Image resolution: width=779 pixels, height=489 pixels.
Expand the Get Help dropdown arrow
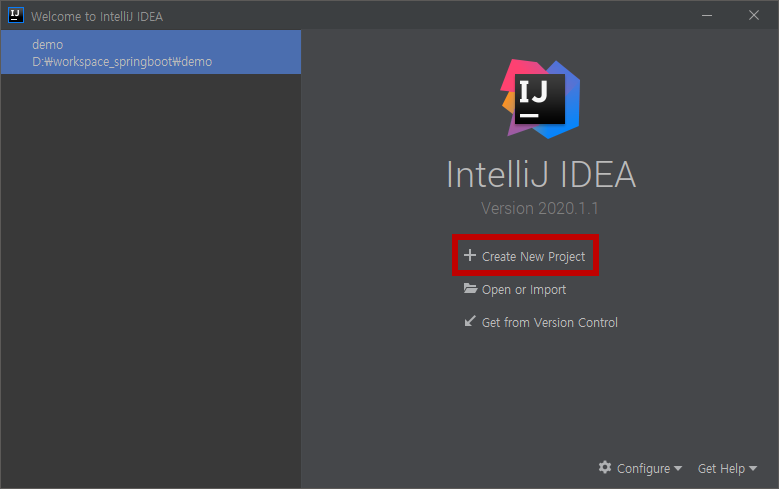[753, 468]
